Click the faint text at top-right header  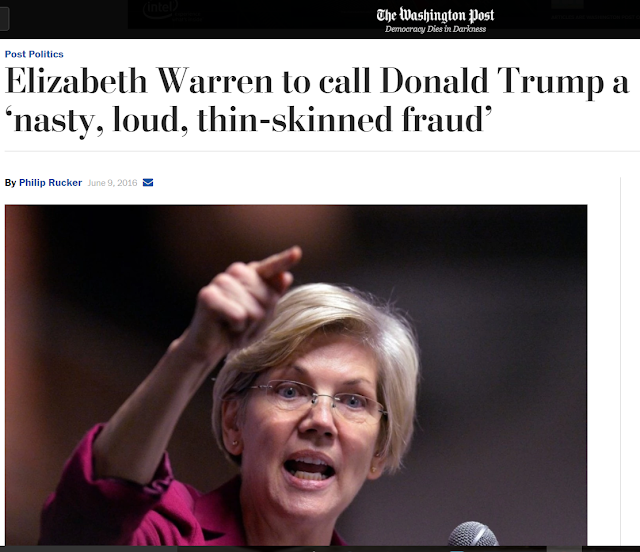coord(595,17)
